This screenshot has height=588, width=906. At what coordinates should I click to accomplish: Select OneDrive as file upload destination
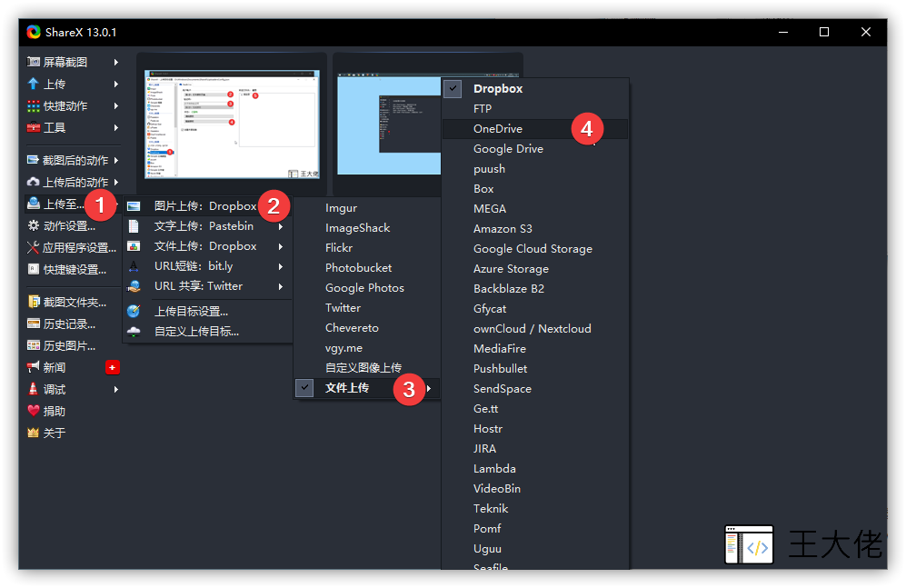point(535,129)
